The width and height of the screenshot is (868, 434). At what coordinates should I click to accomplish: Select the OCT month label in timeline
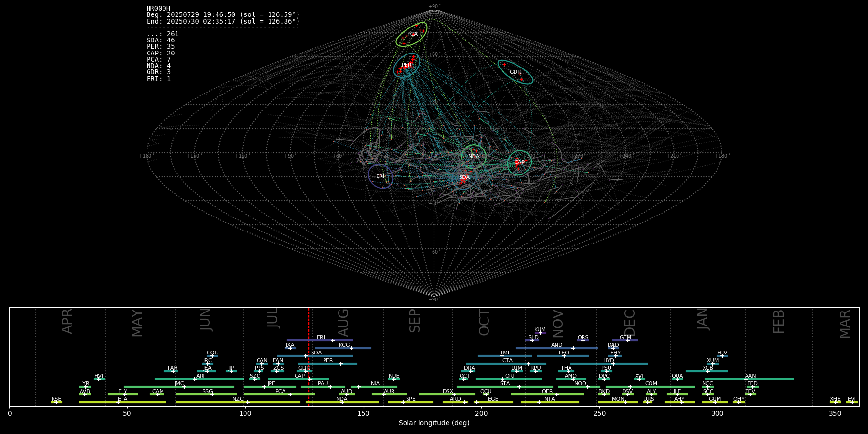coord(484,323)
